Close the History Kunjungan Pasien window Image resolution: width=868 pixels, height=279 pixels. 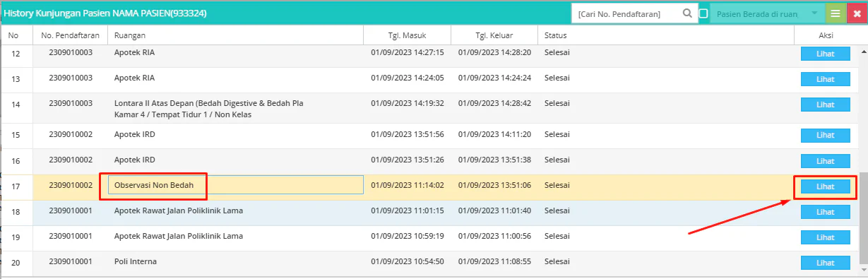point(857,13)
